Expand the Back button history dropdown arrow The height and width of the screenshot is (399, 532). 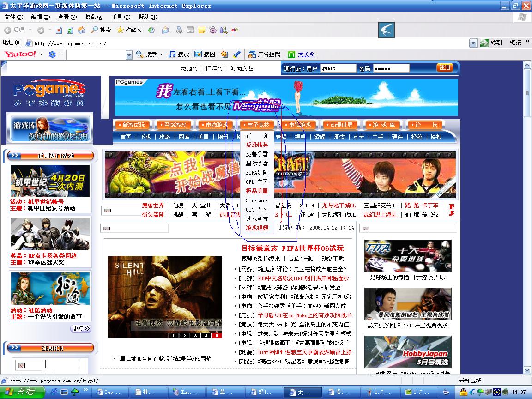(30, 30)
